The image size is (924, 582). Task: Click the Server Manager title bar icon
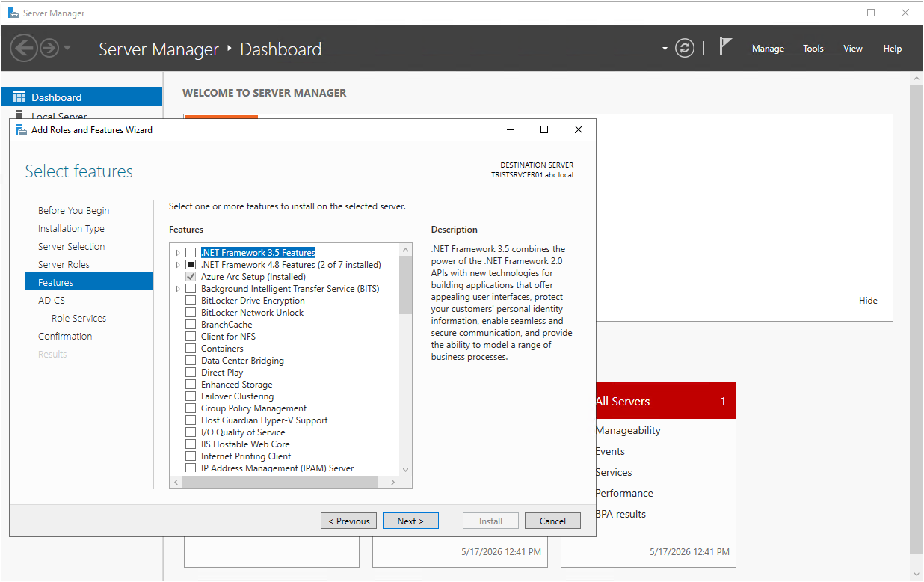(x=13, y=13)
